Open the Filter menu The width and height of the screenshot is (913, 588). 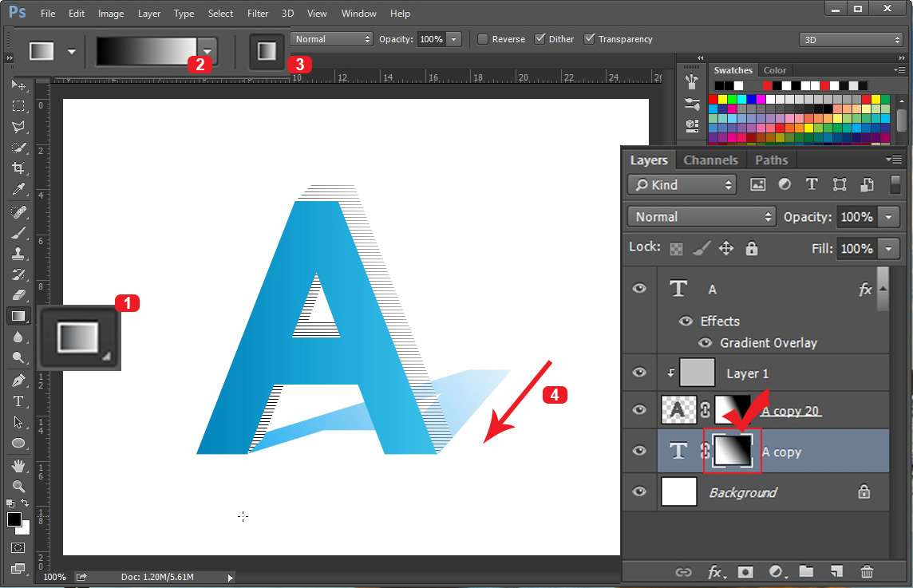click(258, 13)
